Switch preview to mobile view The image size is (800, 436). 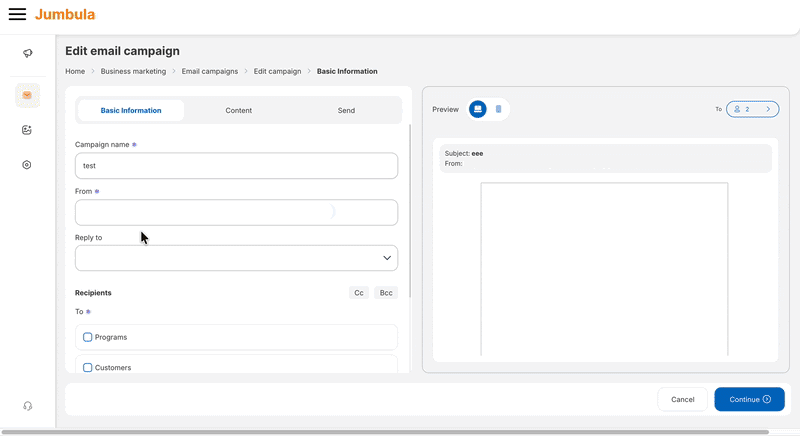[498, 109]
